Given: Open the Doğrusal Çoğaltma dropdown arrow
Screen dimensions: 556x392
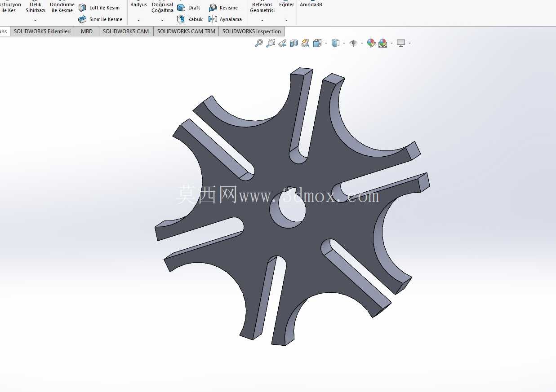Looking at the screenshot, I should (x=162, y=20).
